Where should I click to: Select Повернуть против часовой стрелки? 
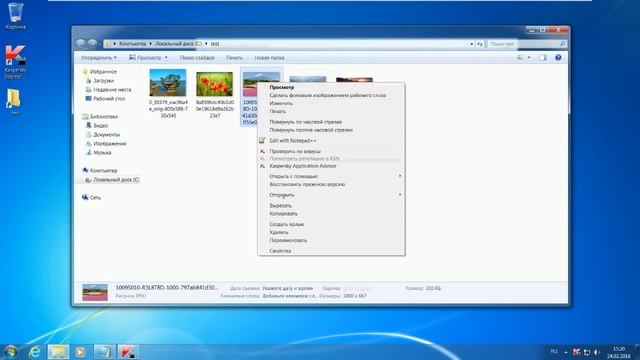click(331, 130)
